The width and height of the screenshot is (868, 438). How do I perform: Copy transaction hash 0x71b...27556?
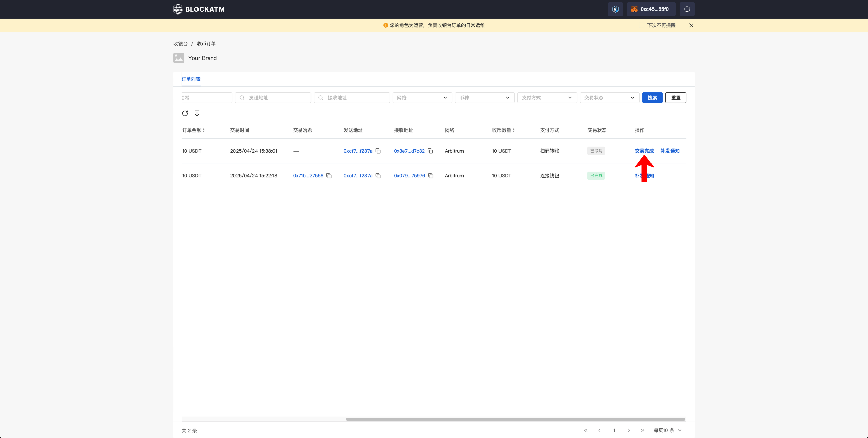(x=329, y=176)
